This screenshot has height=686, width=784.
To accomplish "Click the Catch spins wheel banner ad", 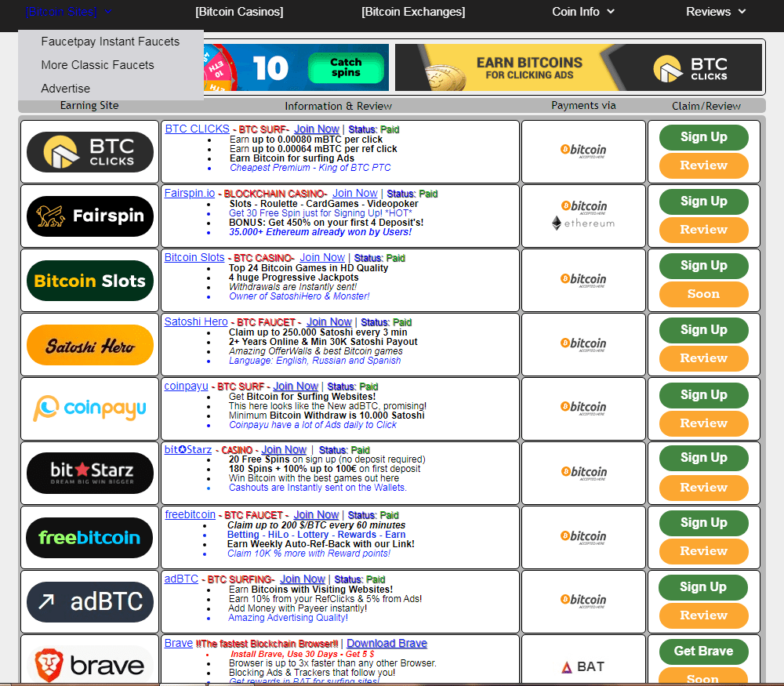I will click(296, 67).
